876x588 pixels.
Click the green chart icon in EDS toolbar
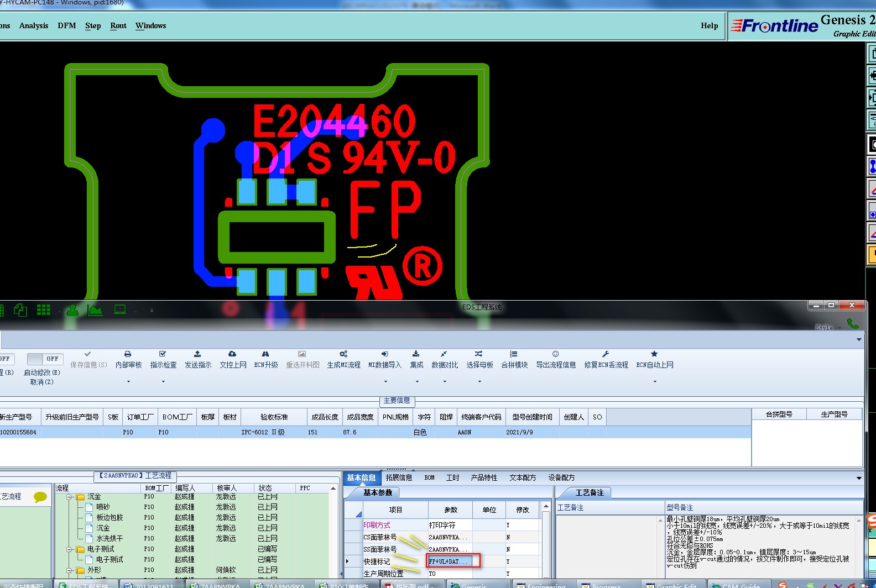[x=95, y=310]
